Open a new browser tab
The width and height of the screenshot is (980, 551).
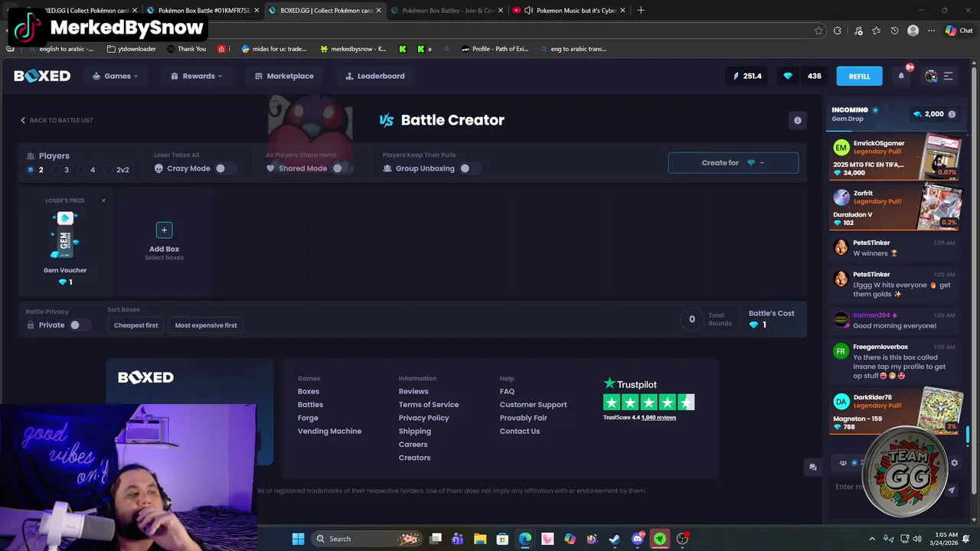coord(641,10)
